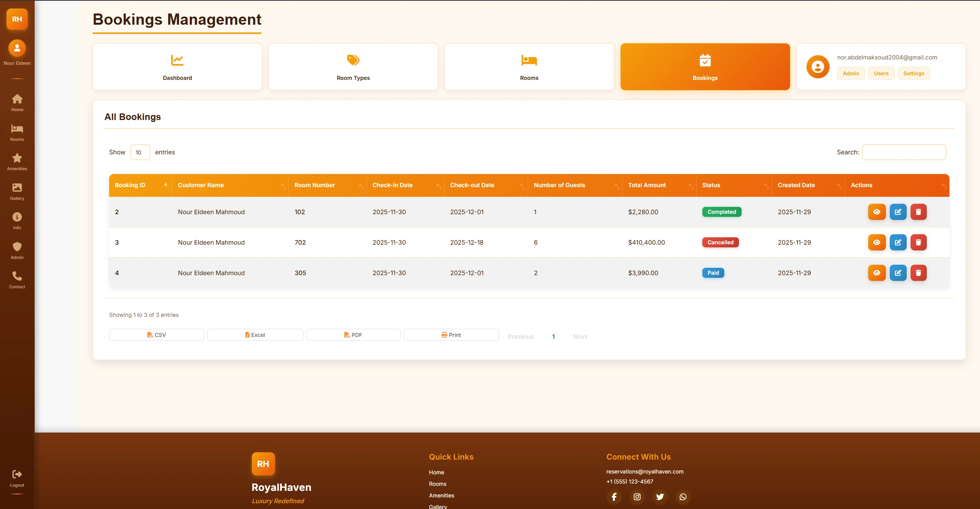The width and height of the screenshot is (980, 509).
Task: Sort by Customer Name column
Action: click(230, 185)
